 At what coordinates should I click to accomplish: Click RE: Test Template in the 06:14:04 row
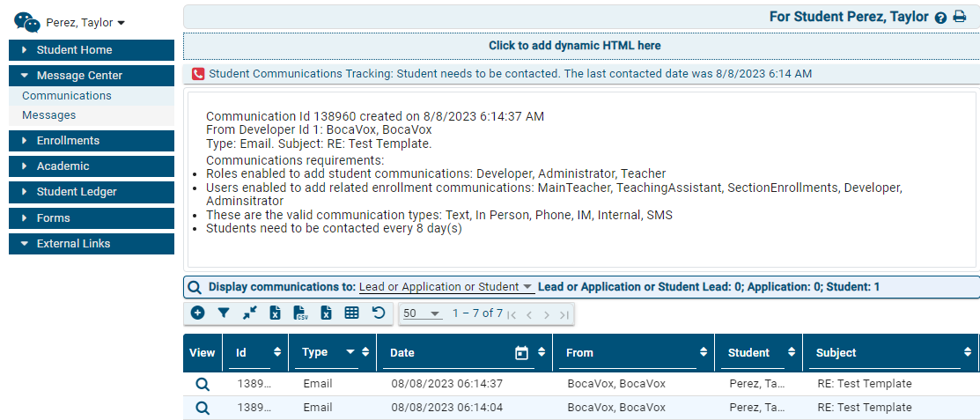[x=865, y=408]
